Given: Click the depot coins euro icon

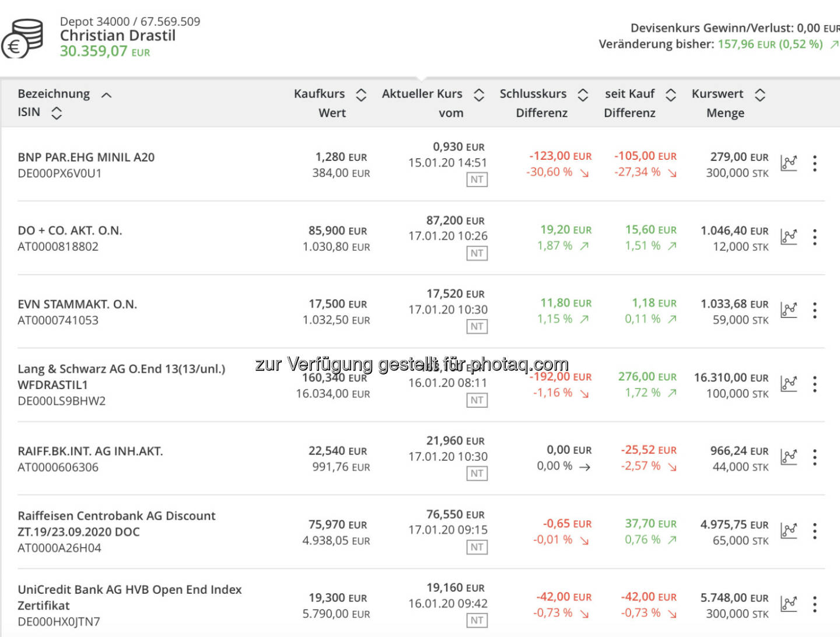Looking at the screenshot, I should (x=23, y=38).
